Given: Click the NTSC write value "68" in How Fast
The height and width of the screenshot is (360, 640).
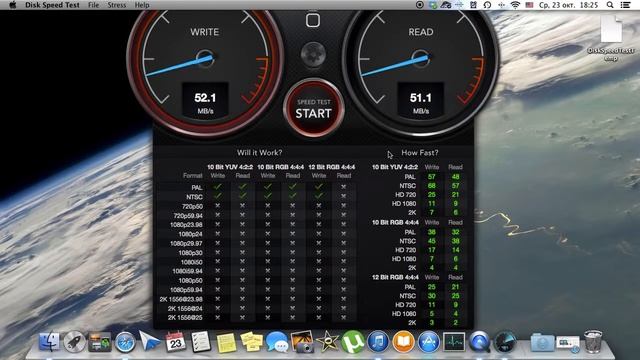Looking at the screenshot, I should click(431, 186).
